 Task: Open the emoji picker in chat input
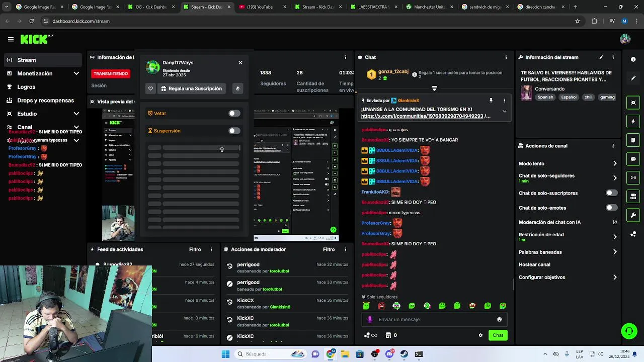[499, 319]
